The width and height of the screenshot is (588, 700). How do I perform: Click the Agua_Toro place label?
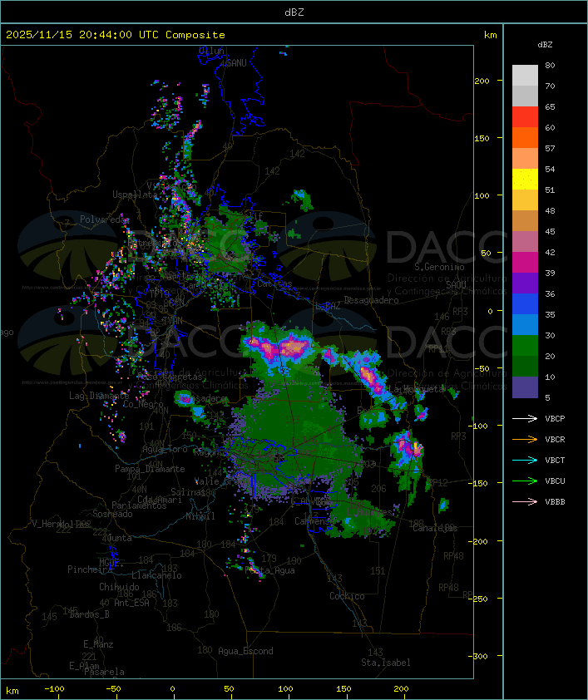(x=165, y=449)
